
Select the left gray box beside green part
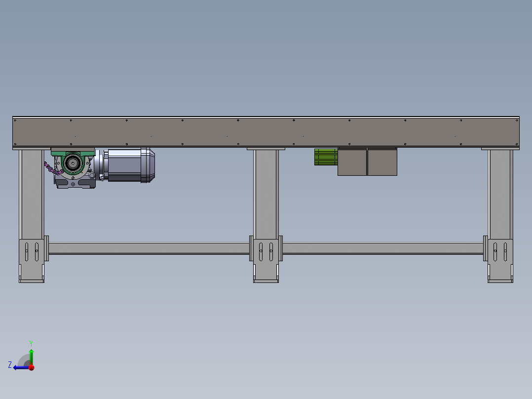pyautogui.click(x=352, y=162)
